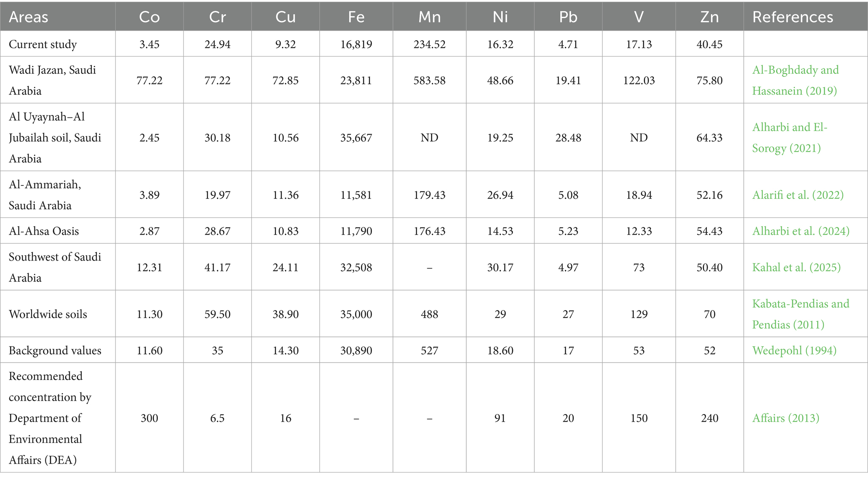Select the Fe value 16,819 cell
Viewport: 868px width, 480px height.
click(356, 44)
